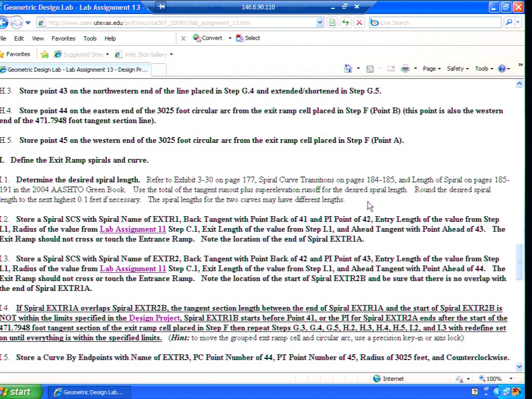Screen dimensions: 532x399
Task: Click the blue round arrow tray icon
Action: 497,392
